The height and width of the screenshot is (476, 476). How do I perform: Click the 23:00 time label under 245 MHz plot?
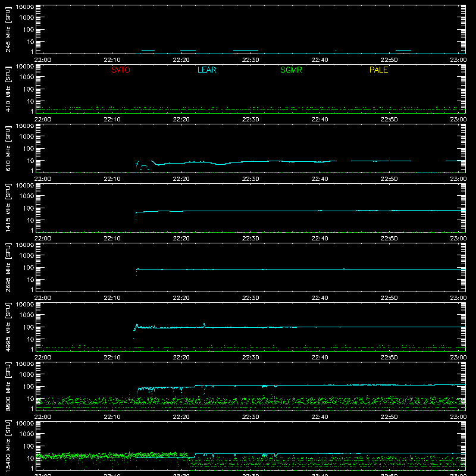coord(458,60)
